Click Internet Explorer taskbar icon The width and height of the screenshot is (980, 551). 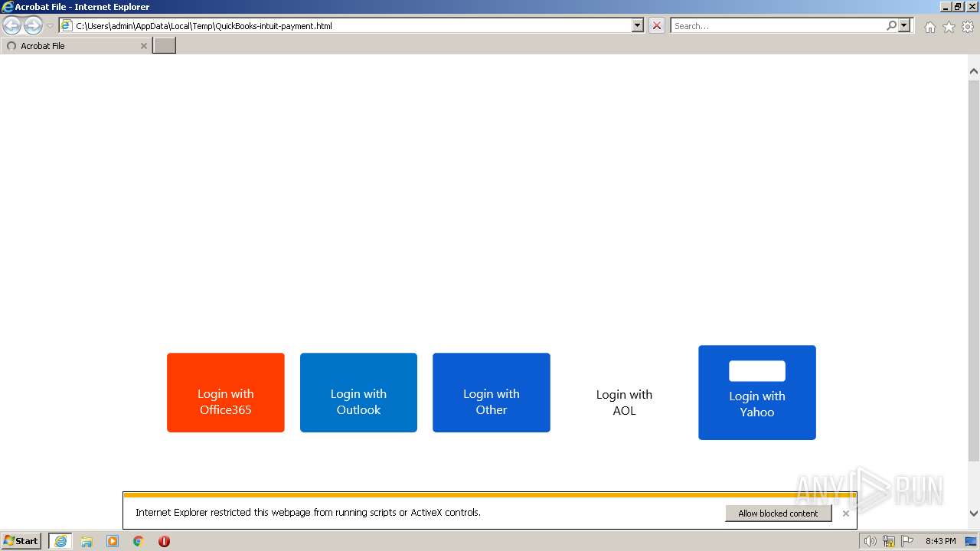pos(60,541)
